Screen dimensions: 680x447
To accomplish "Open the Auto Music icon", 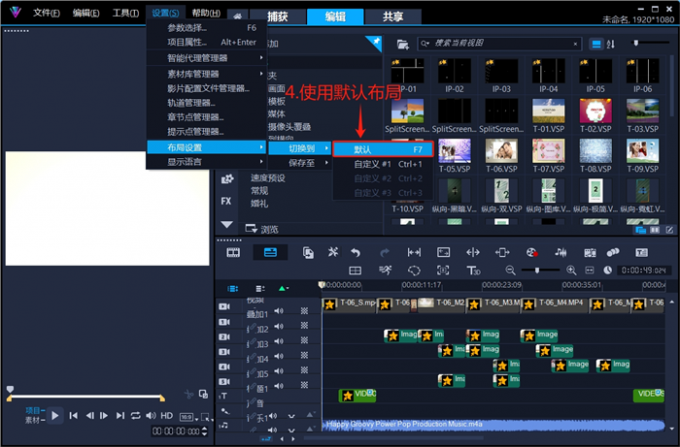I will pos(590,252).
